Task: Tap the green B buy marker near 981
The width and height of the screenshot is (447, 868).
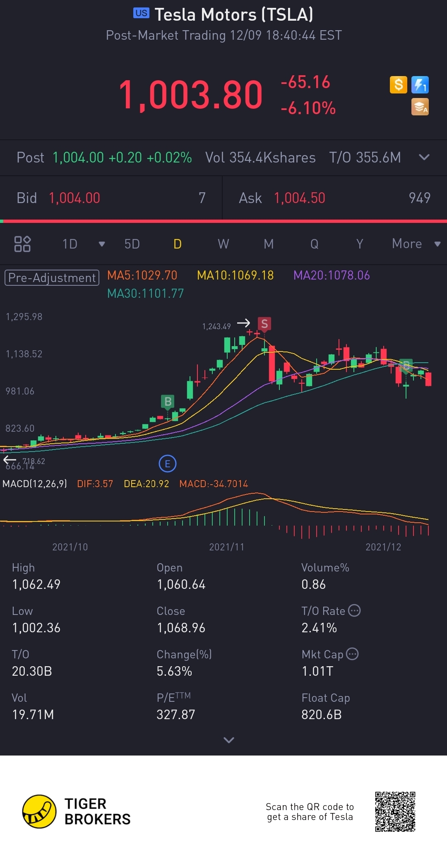Action: 168,402
